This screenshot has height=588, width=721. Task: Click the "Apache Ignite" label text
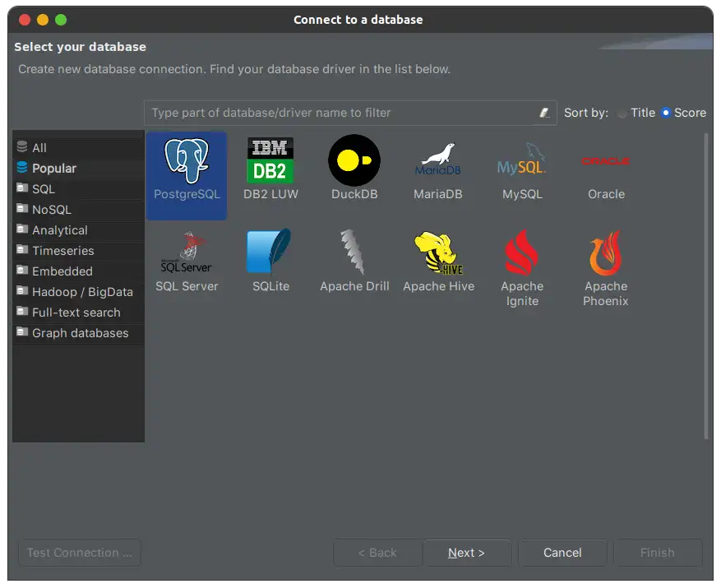tap(522, 294)
